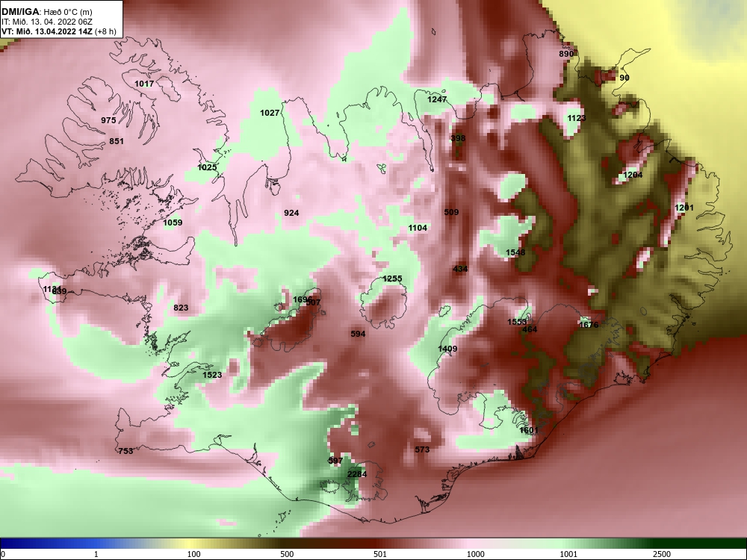Click the 2284 value near south glacier
Image resolution: width=747 pixels, height=560 pixels.
[357, 474]
